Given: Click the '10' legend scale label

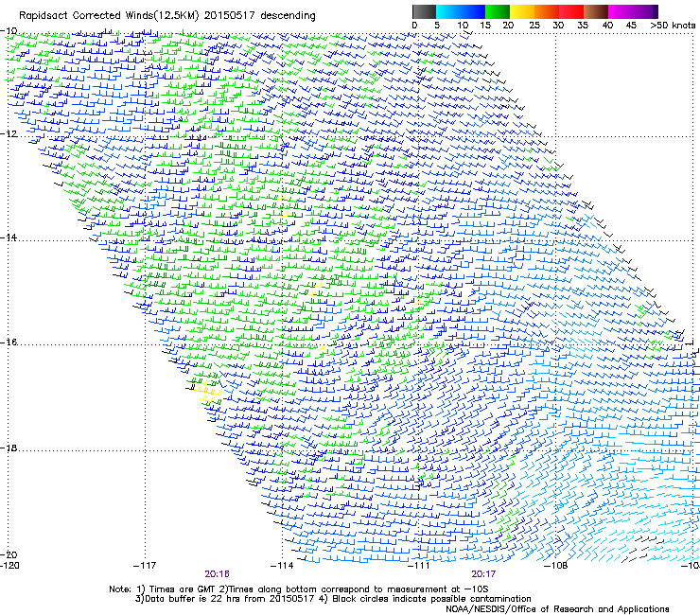Looking at the screenshot, I should (463, 26).
